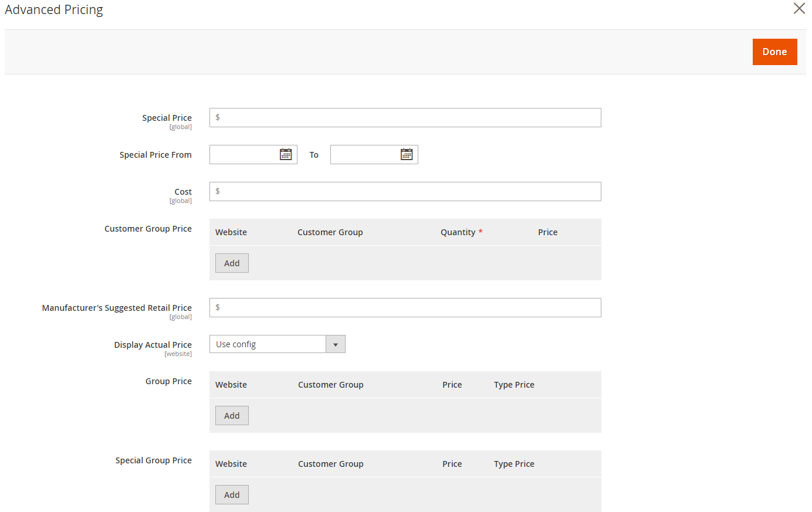The width and height of the screenshot is (812, 512).
Task: Click the Group Price section label
Action: point(168,381)
